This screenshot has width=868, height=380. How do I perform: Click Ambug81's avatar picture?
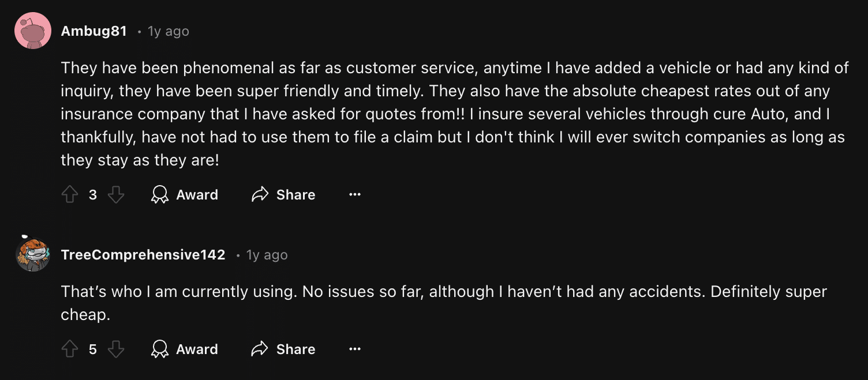tap(33, 30)
